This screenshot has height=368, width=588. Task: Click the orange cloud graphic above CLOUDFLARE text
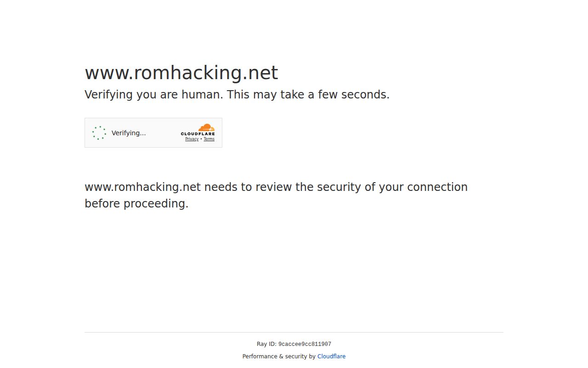click(x=205, y=128)
